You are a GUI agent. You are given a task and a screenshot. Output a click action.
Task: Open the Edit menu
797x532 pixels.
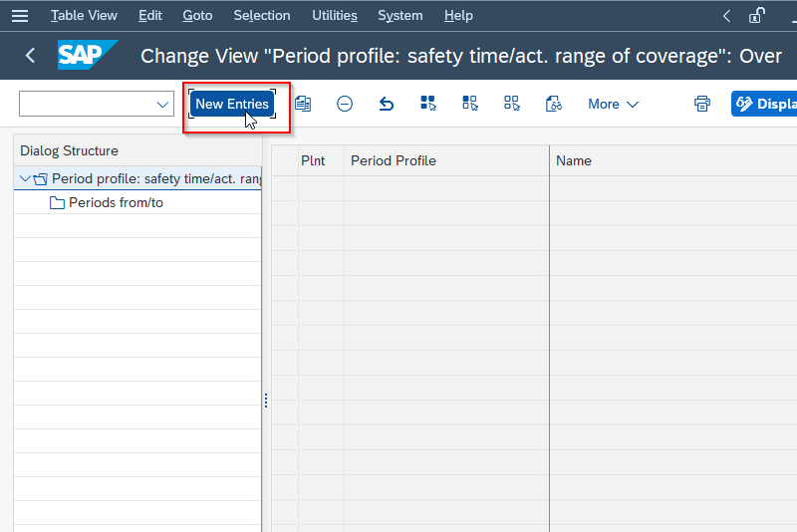[150, 16]
